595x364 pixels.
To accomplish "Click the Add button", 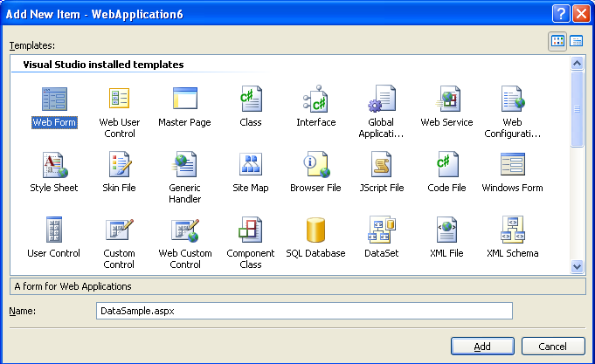I will point(482,347).
